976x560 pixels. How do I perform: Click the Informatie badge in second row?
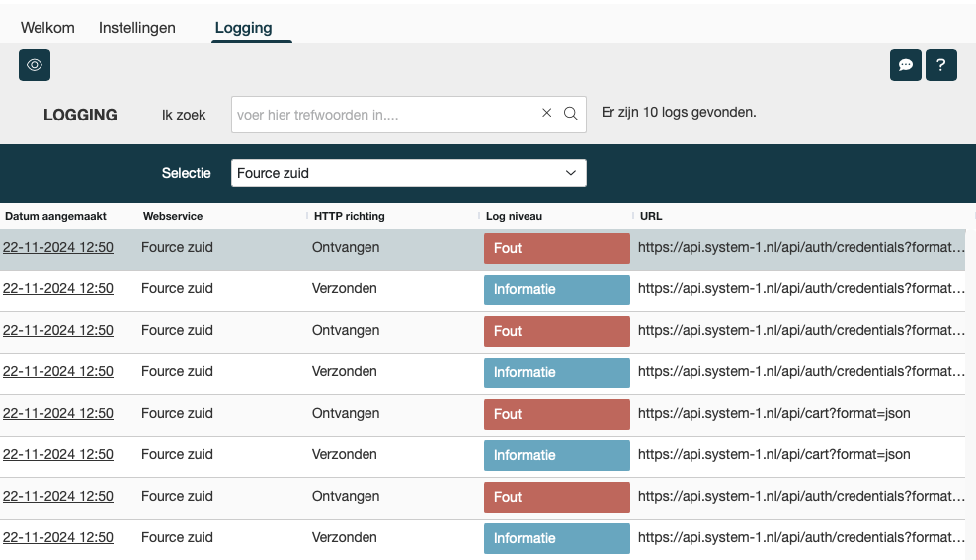(556, 289)
